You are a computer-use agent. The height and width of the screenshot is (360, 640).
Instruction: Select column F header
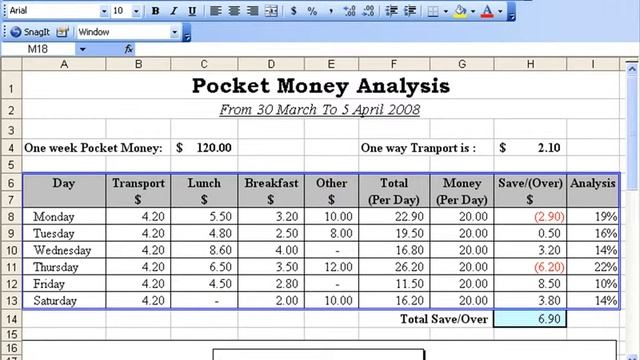(393, 64)
